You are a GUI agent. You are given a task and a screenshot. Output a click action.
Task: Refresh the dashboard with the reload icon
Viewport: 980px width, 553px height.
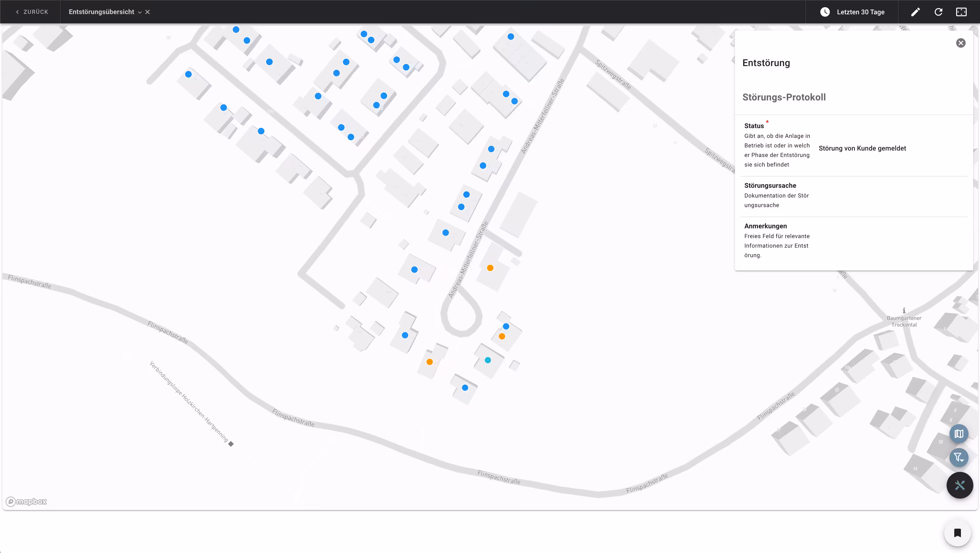click(x=939, y=12)
